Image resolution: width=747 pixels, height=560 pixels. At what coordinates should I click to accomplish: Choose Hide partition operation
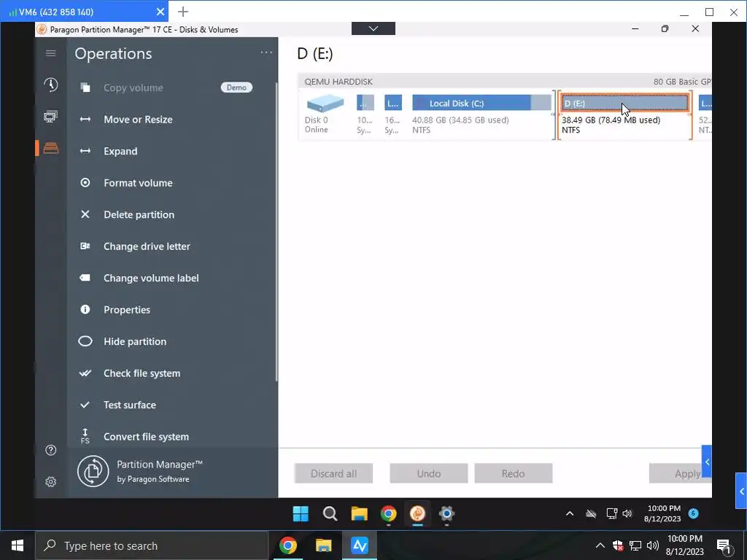[x=135, y=341]
